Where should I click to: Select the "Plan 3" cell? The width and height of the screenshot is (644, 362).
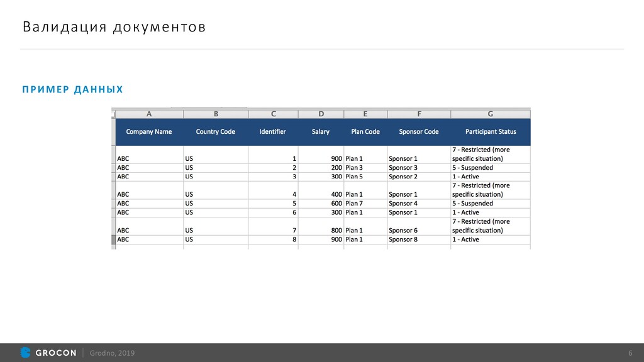coord(365,168)
